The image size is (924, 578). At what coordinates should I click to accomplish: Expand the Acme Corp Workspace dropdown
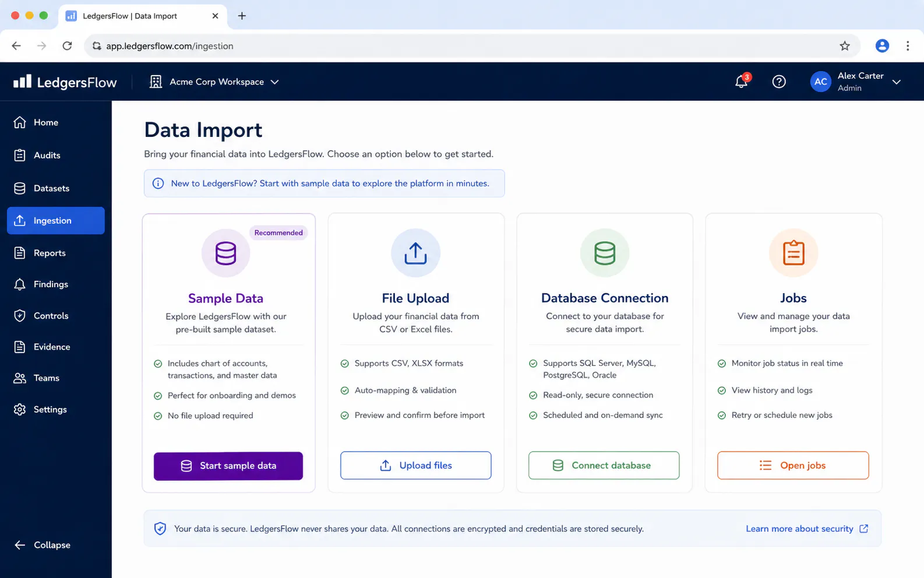coord(274,82)
